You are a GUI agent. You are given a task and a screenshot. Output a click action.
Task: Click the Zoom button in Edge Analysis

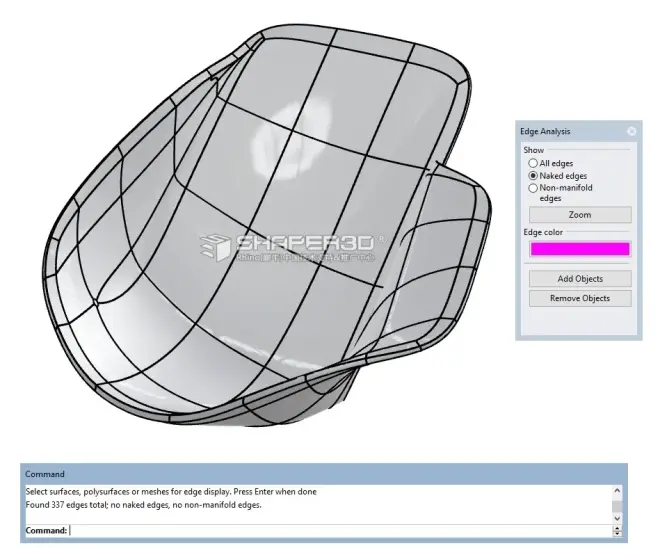(580, 215)
